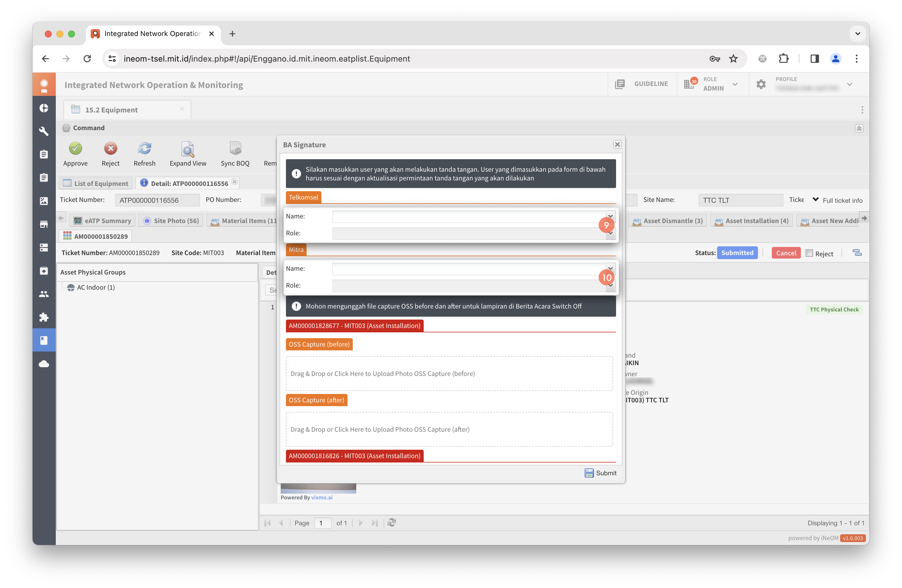Click the TTC Physical Check label
This screenshot has width=902, height=588.
834,309
